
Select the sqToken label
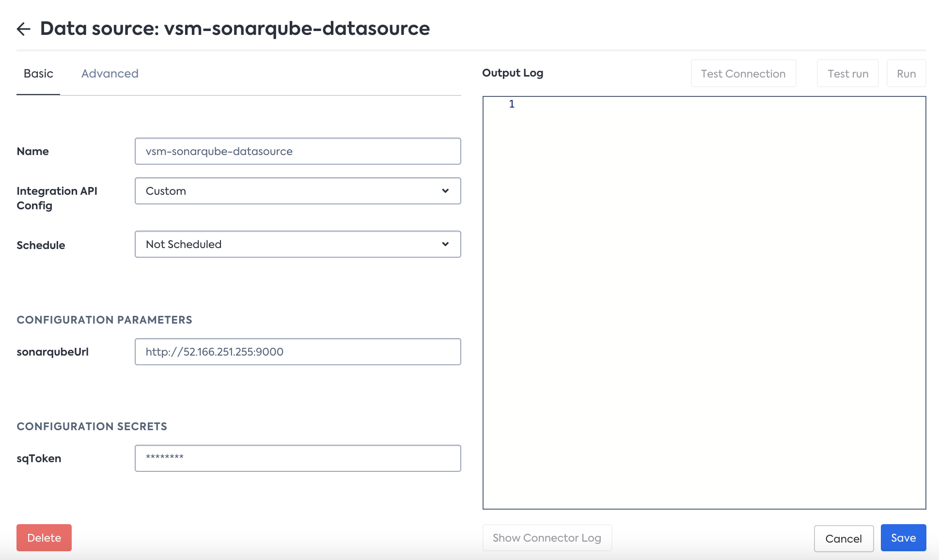coord(39,458)
